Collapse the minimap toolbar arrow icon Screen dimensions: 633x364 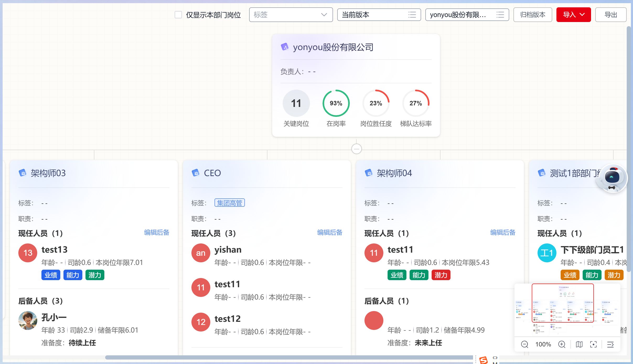click(x=610, y=344)
